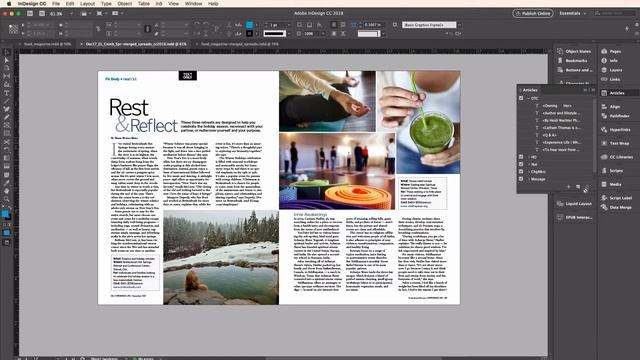This screenshot has width=640, height=360.
Task: Open the InDesign CC application menu
Action: (x=32, y=3)
